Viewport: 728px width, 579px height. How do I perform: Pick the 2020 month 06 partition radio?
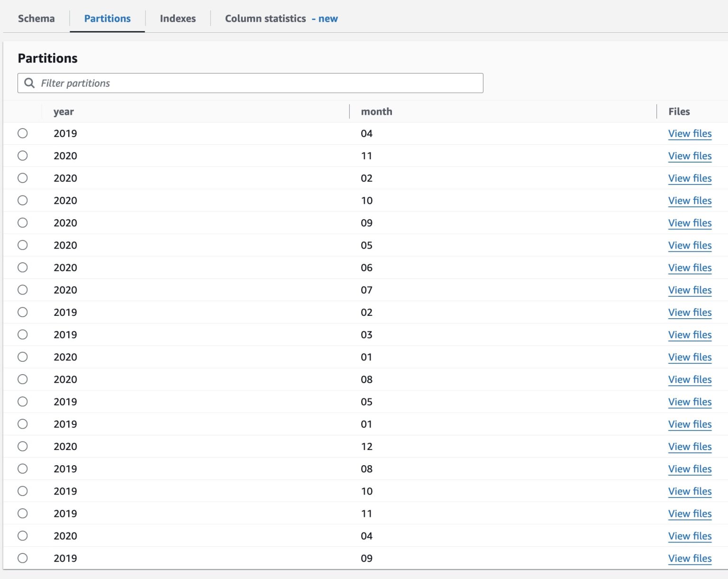click(x=23, y=267)
